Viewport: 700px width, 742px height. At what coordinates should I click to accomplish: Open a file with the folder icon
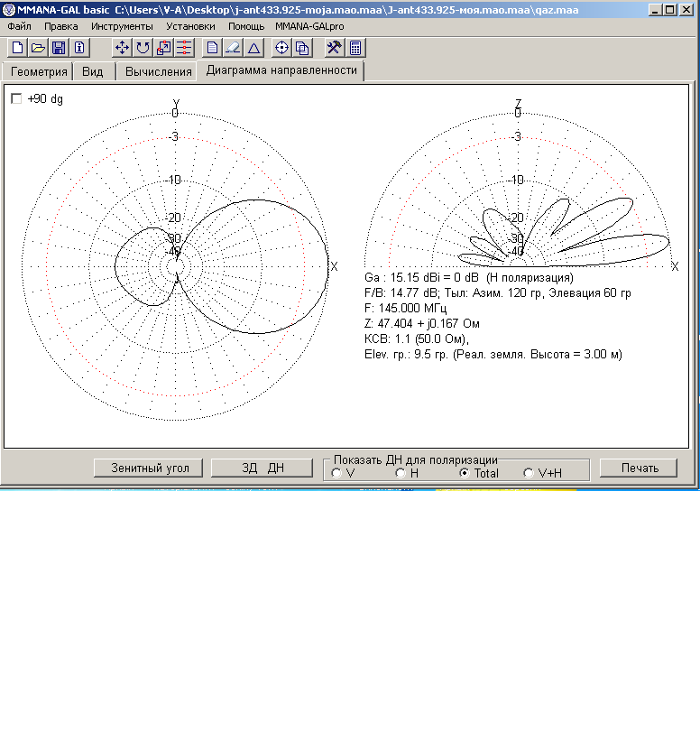(x=38, y=48)
